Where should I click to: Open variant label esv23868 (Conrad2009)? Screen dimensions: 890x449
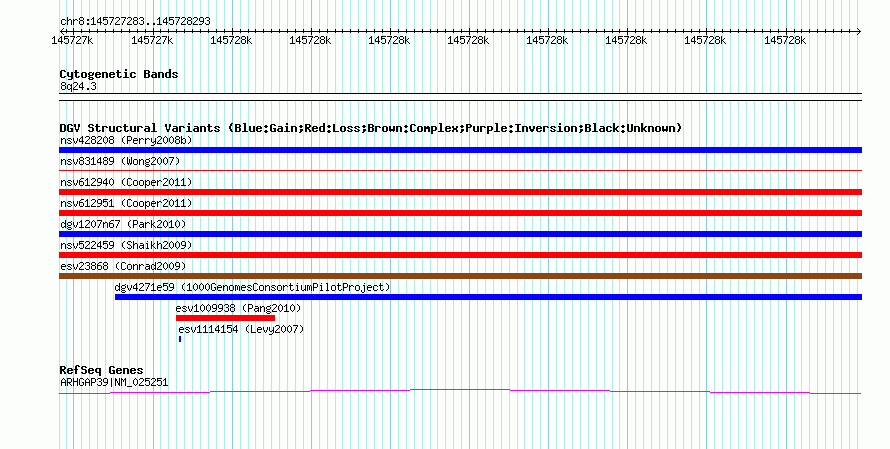(x=123, y=266)
